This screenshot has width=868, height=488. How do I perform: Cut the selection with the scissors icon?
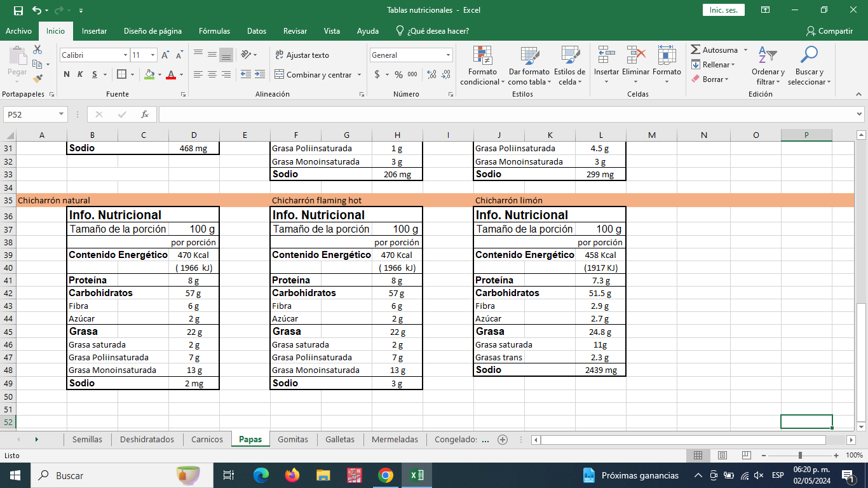tap(37, 50)
